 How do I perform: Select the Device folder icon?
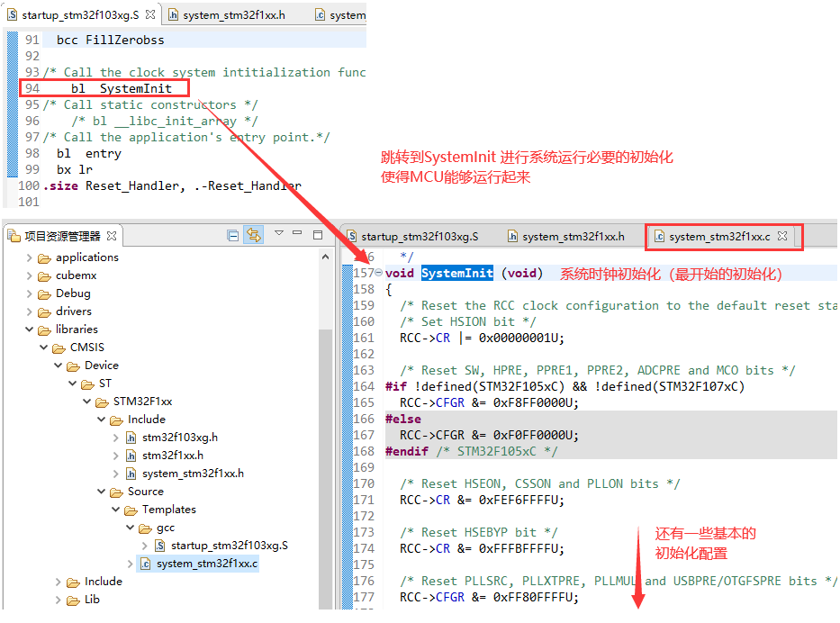tap(74, 366)
